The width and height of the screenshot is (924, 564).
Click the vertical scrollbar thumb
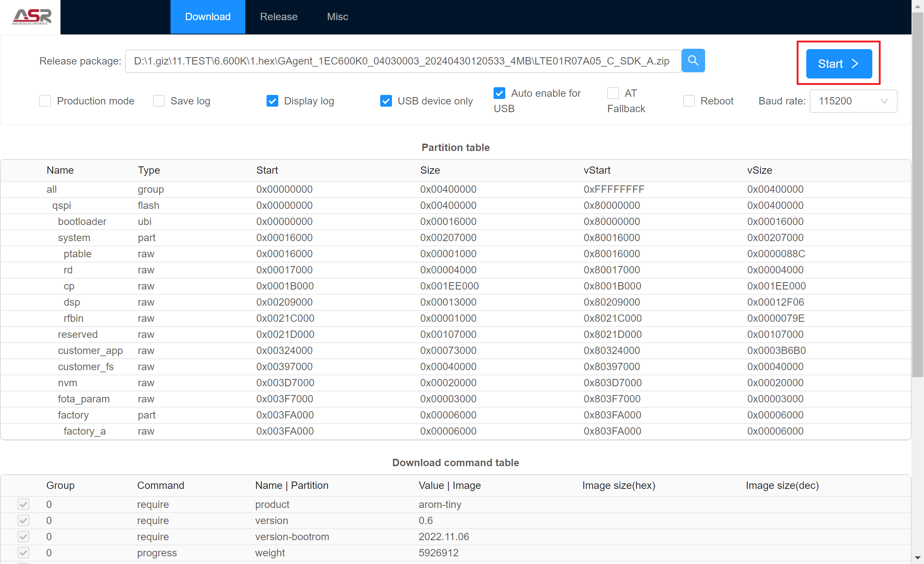pos(918,195)
